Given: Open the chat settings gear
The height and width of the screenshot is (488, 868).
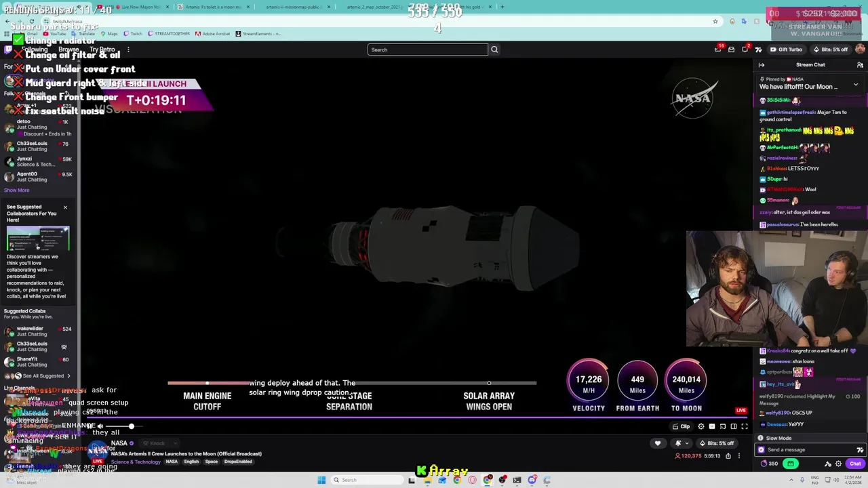Looking at the screenshot, I should [x=838, y=464].
